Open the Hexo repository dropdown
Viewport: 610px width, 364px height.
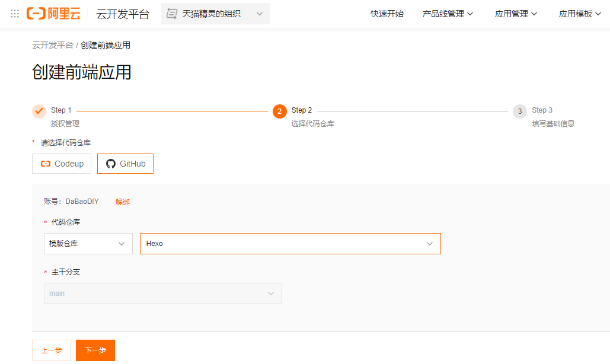click(x=290, y=244)
